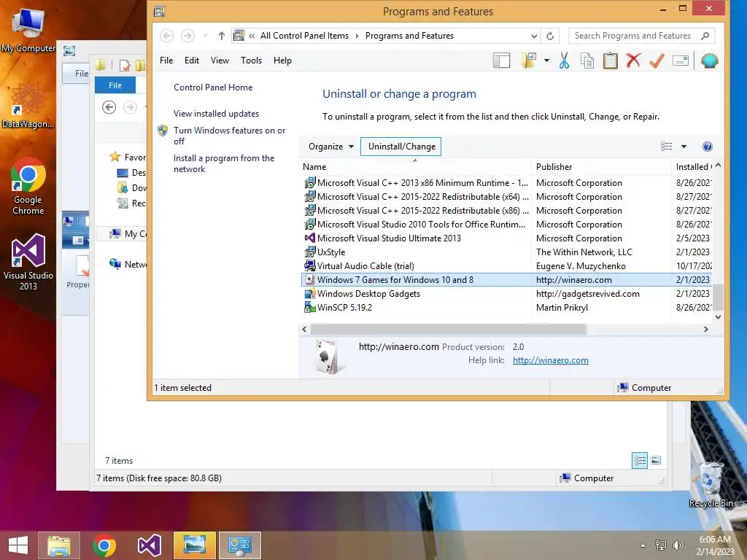Click the horizontal scrollbar right arrow
747x560 pixels.
[x=705, y=329]
